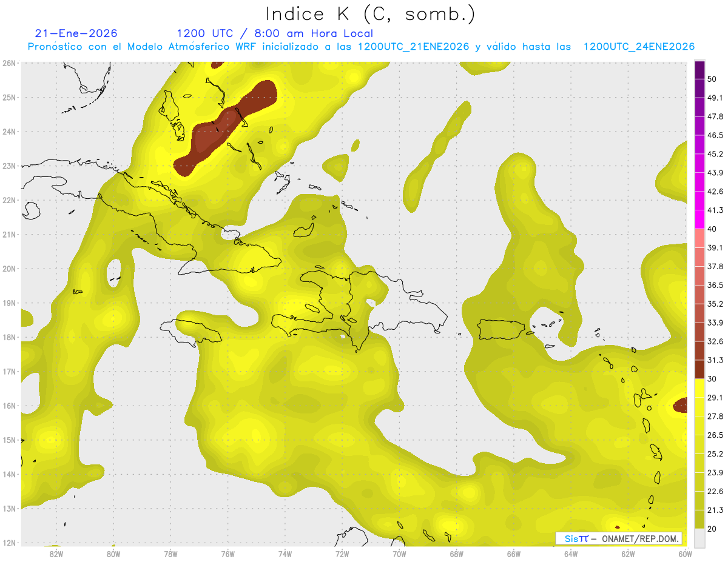Click the '70W' longitude label
The height and width of the screenshot is (562, 728).
pos(399,554)
